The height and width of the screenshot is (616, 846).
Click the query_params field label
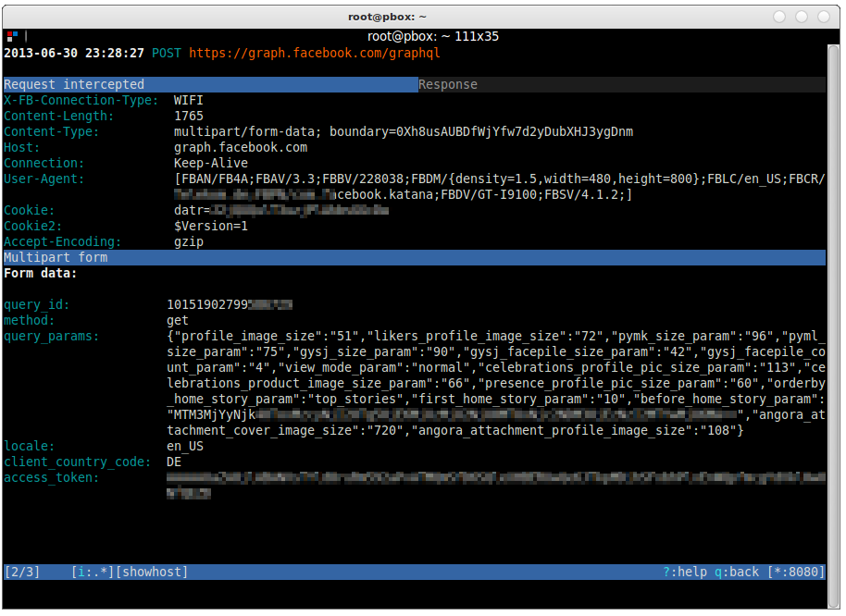coord(51,337)
